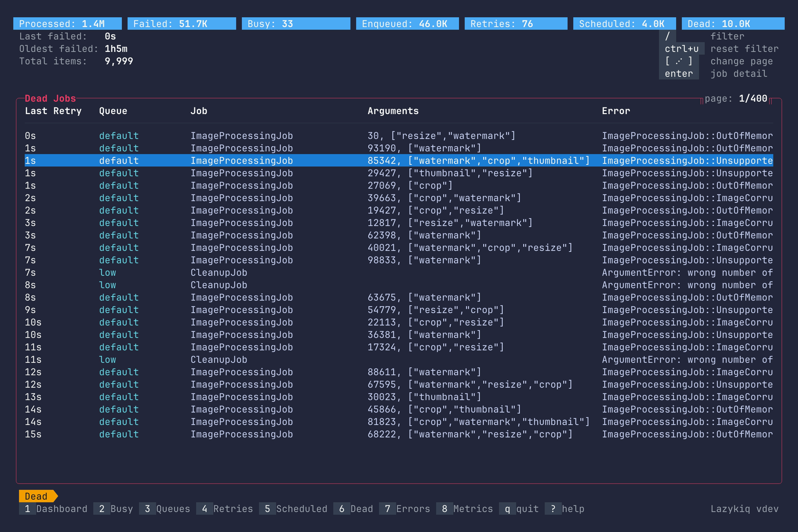Screen dimensions: 798x532
Task: Open the Dashboard view in bottom bar
Action: [x=53, y=509]
